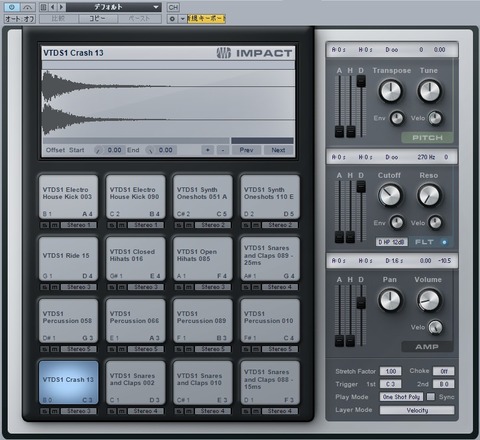Image resolution: width=480 pixels, height=440 pixels.
Task: Click the Volume knob
Action: (429, 300)
